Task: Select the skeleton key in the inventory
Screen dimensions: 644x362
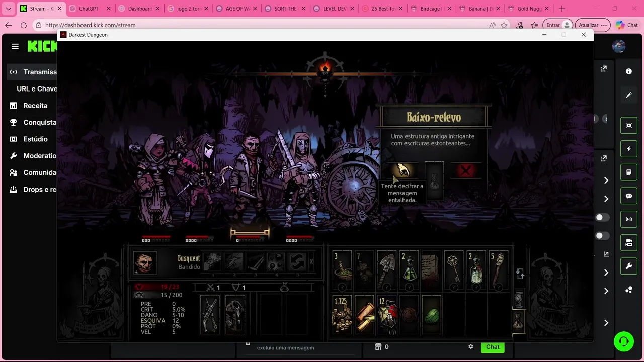Action: [454, 271]
